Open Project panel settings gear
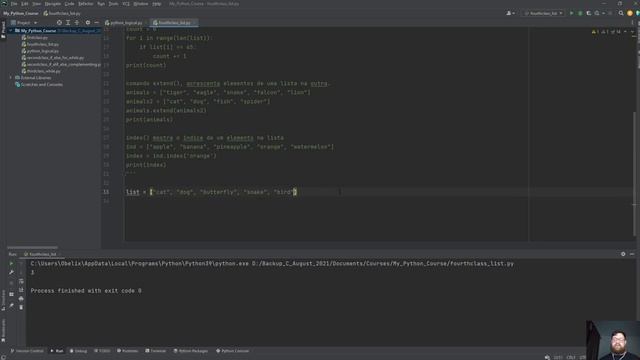 pos(88,23)
